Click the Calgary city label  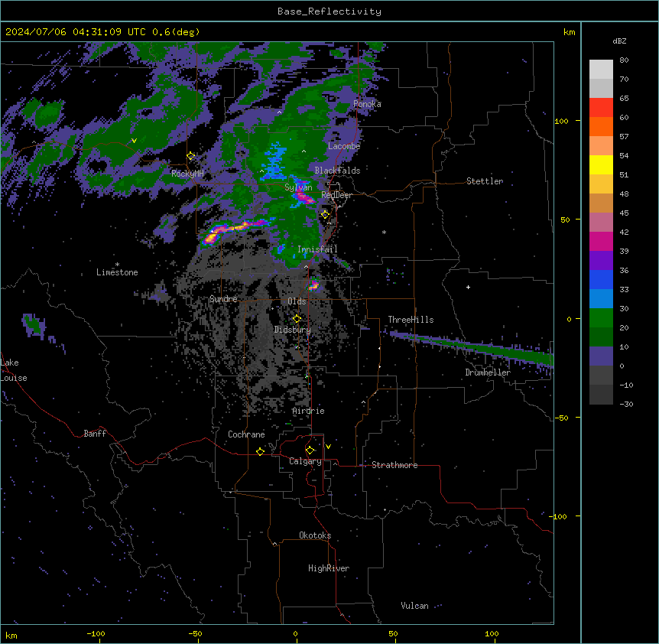(305, 461)
